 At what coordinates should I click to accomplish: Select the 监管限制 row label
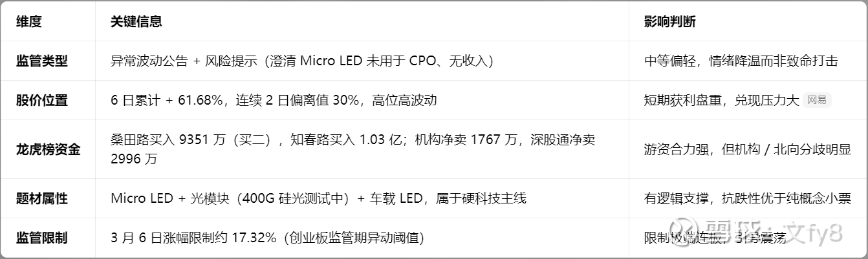(42, 238)
